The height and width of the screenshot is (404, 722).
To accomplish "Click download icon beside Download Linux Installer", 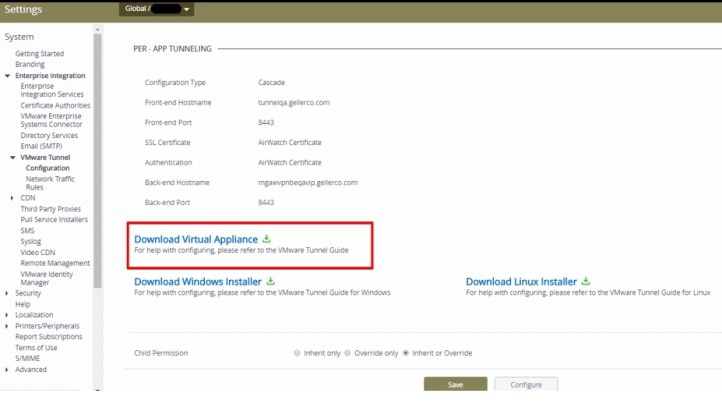I will [586, 282].
